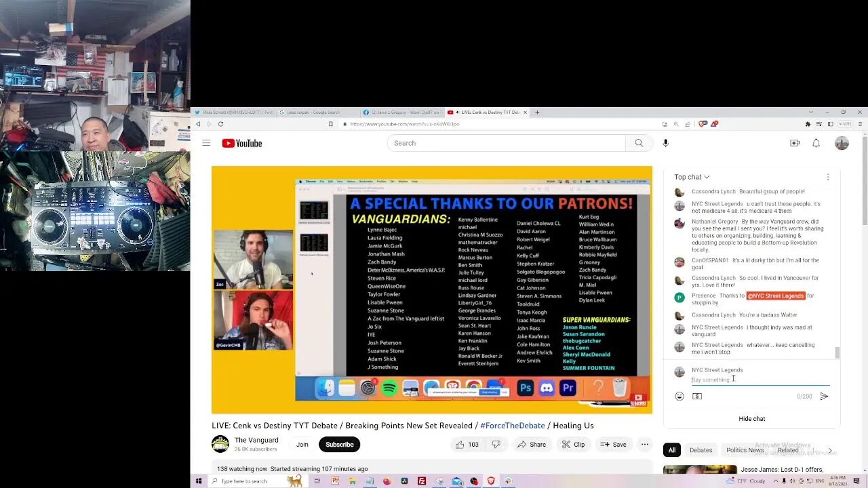This screenshot has height=488, width=868.
Task: Select the All filter chip
Action: coord(672,450)
